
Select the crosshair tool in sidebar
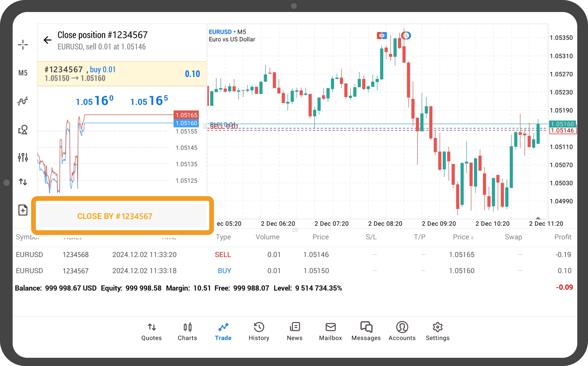click(23, 45)
